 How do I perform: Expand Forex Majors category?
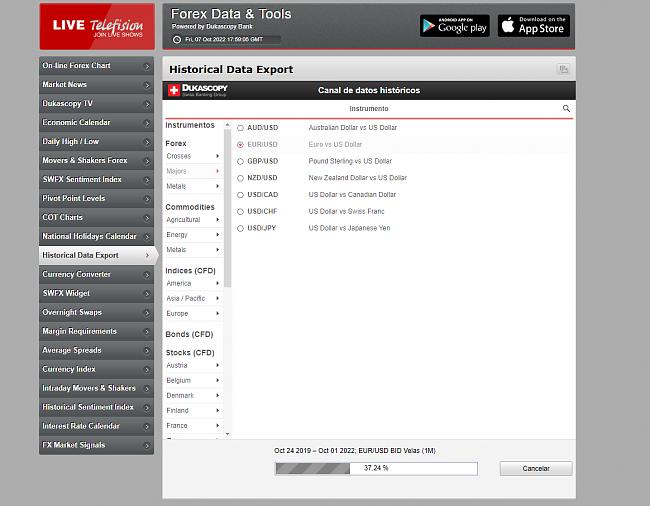[193, 171]
